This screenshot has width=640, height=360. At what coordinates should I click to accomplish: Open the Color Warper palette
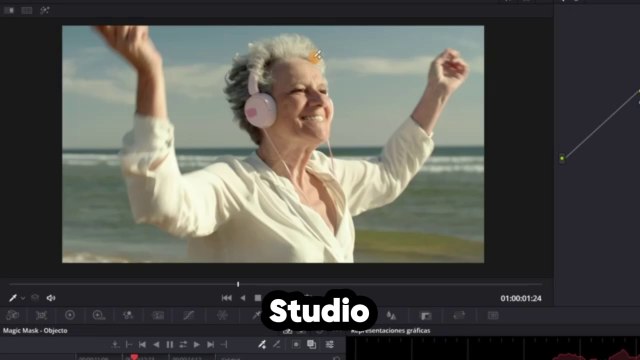coord(222,315)
